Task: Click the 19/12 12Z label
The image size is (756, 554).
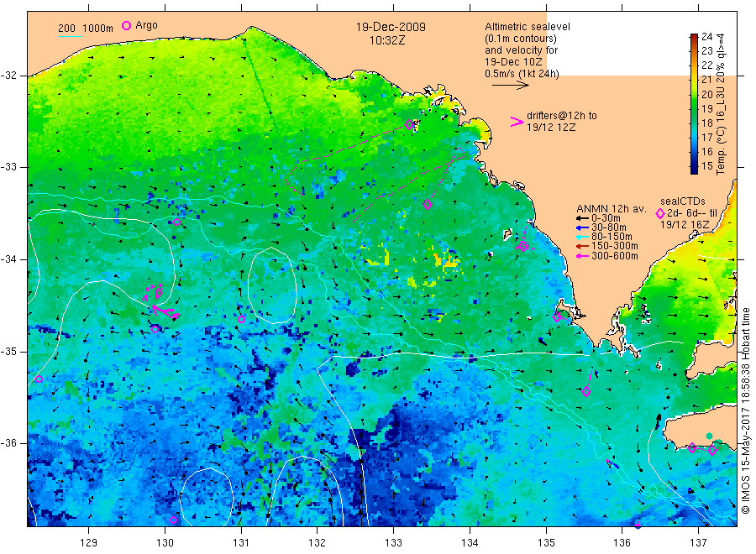Action: pyautogui.click(x=551, y=128)
